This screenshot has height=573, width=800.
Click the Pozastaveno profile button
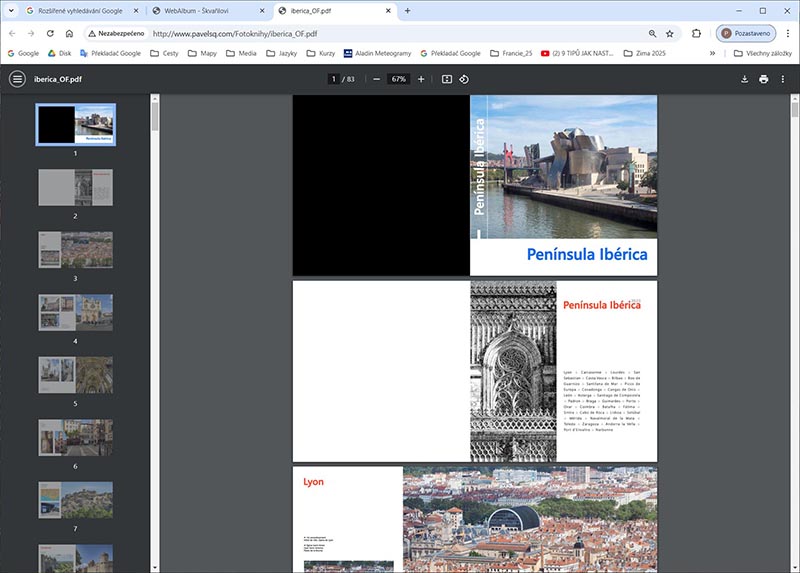point(746,33)
